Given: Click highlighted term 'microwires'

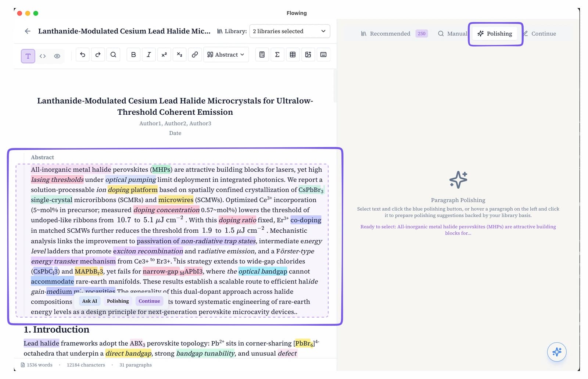Looking at the screenshot, I should tap(176, 200).
